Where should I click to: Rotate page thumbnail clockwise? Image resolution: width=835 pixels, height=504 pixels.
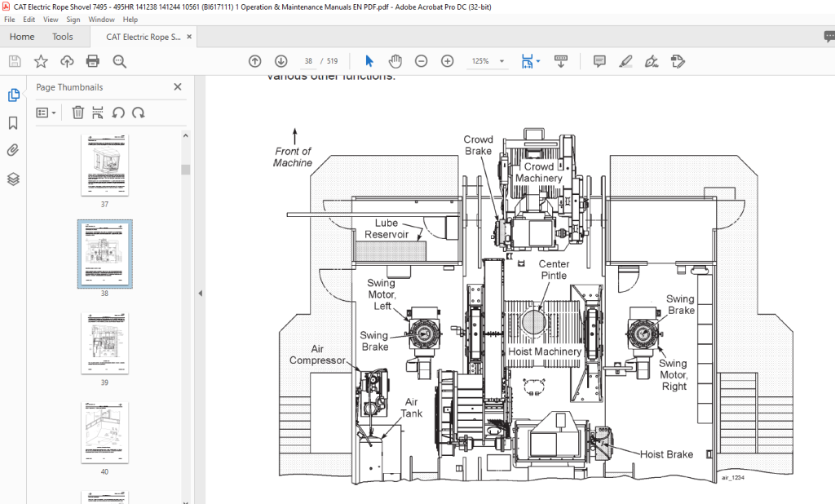(x=139, y=113)
